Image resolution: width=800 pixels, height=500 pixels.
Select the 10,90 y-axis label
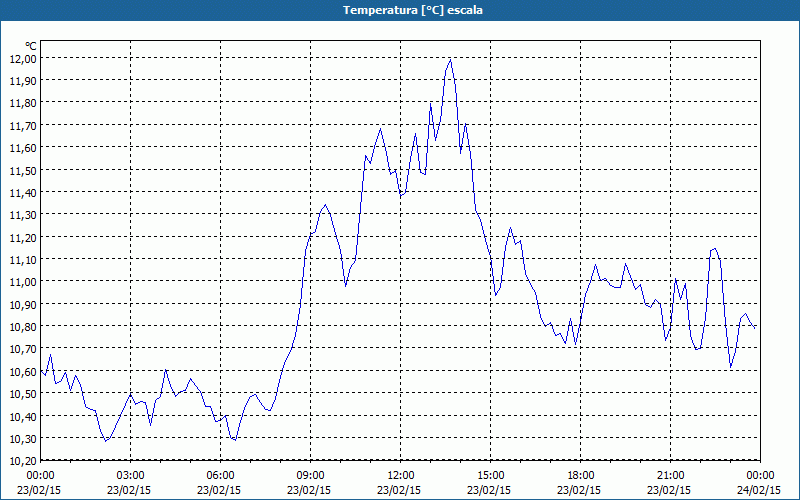click(23, 304)
